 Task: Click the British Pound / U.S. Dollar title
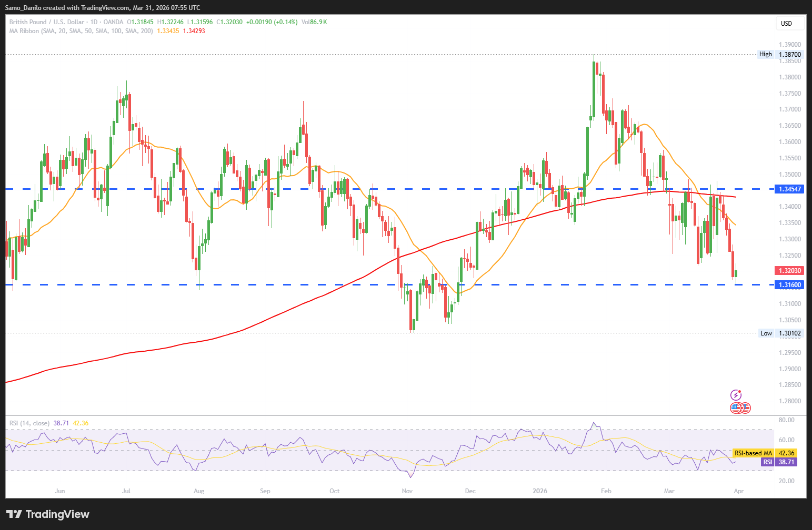(x=46, y=22)
